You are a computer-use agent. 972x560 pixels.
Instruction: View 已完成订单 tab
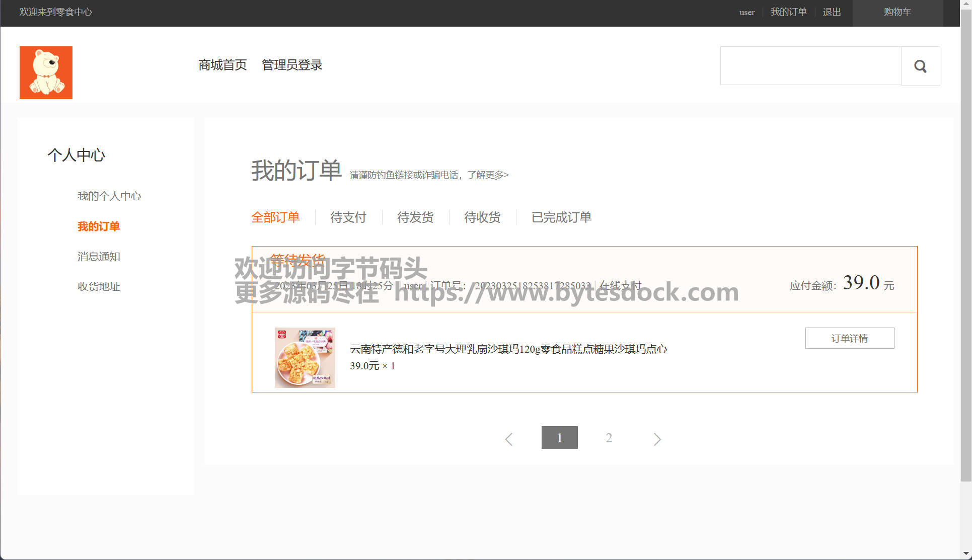561,217
